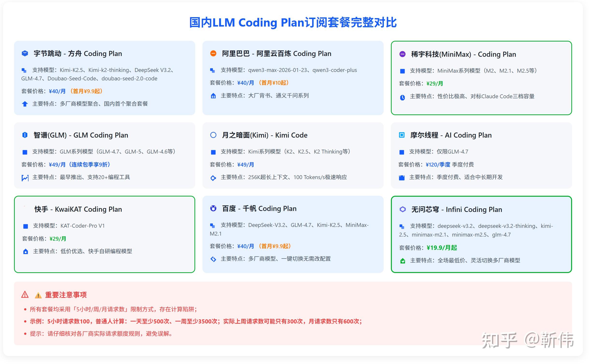Click the 首月¥10起 promotional price text
Viewport: 589px width, 364px height.
274,83
